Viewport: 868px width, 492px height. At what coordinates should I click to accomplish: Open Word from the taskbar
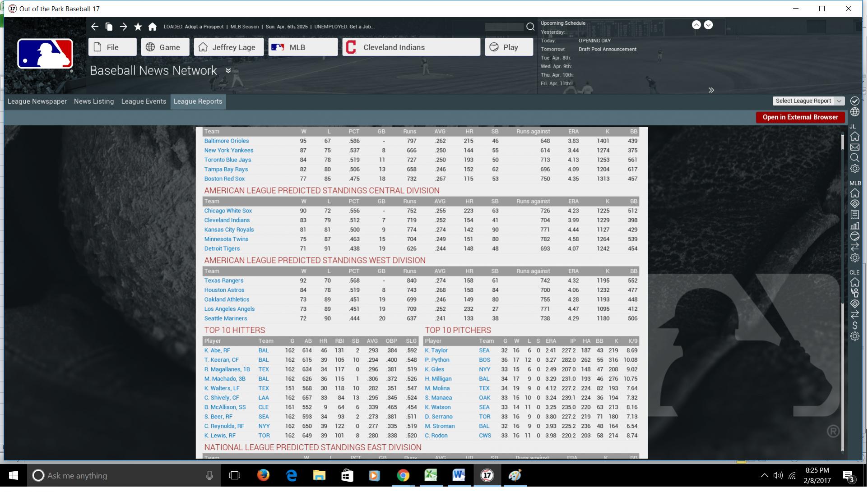point(459,476)
